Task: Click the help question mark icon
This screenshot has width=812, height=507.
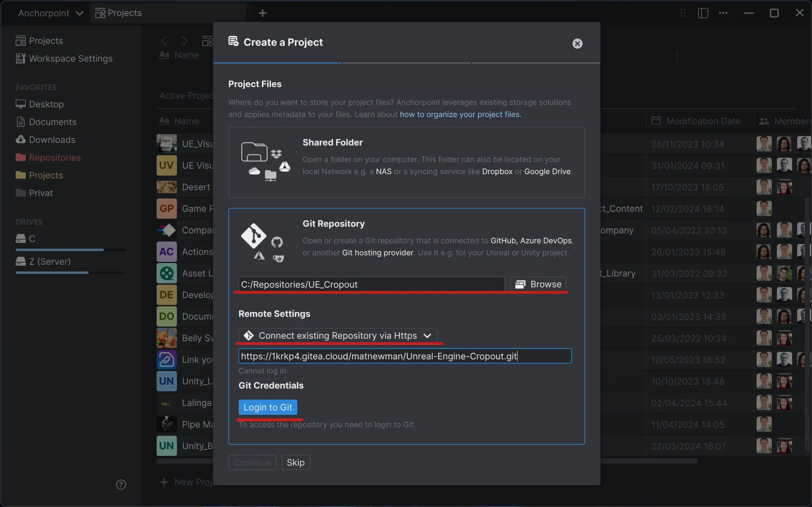Action: click(x=121, y=484)
